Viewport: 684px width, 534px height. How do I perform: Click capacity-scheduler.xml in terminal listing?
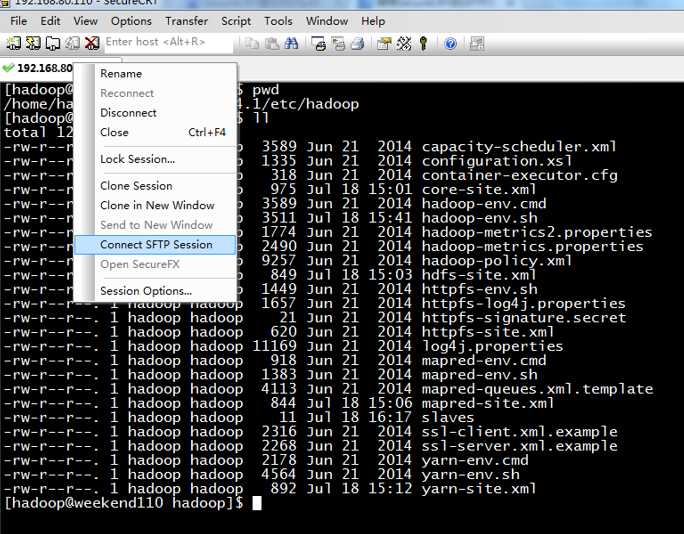tap(519, 147)
